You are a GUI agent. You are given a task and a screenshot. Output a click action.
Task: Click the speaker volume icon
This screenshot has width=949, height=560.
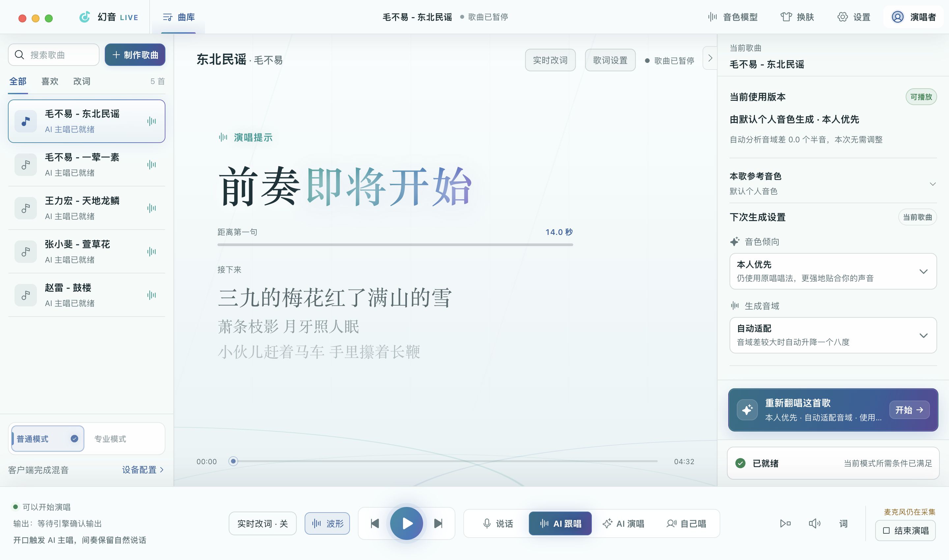(x=814, y=523)
